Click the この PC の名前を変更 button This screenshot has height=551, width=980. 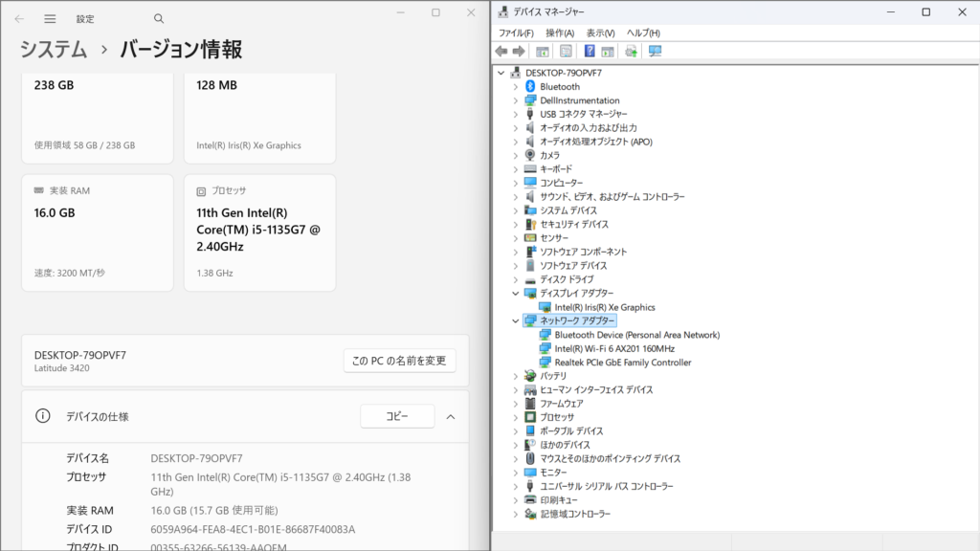point(399,361)
